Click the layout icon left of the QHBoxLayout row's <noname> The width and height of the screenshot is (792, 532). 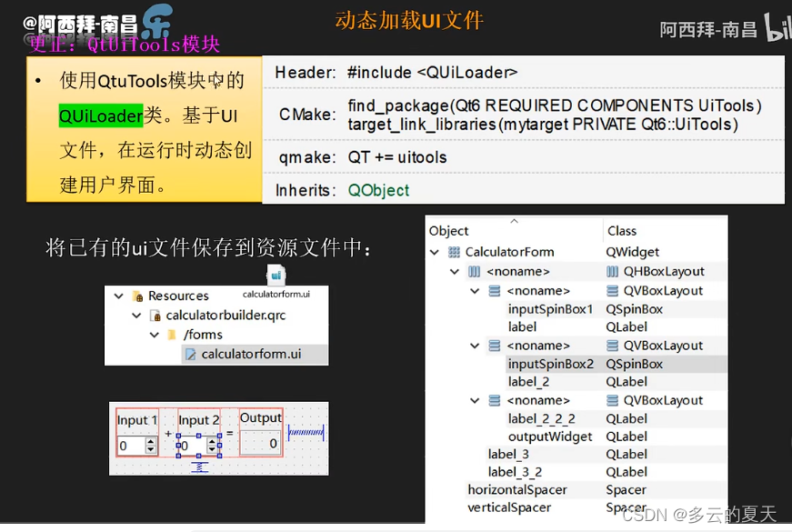click(x=474, y=272)
